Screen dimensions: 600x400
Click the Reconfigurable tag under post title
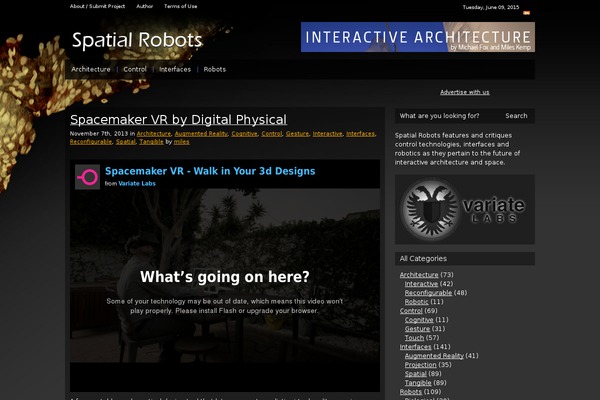(91, 142)
